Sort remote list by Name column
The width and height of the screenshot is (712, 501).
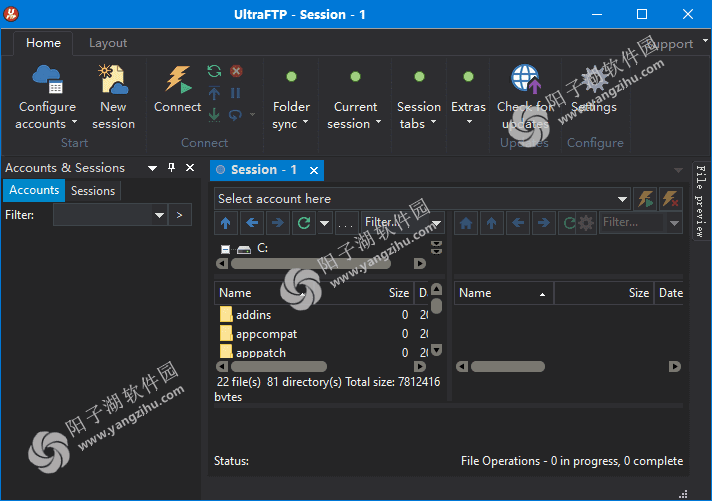point(504,293)
